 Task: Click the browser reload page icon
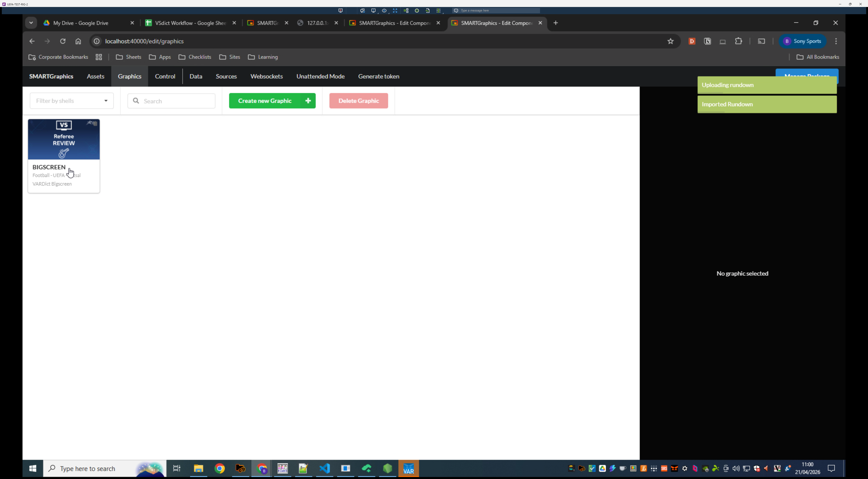click(63, 41)
